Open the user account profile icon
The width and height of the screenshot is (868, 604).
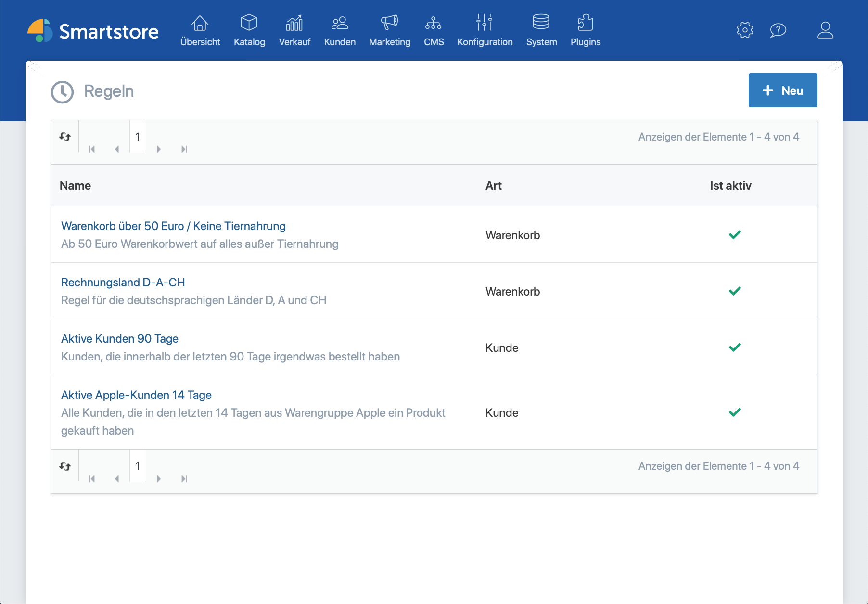(825, 30)
